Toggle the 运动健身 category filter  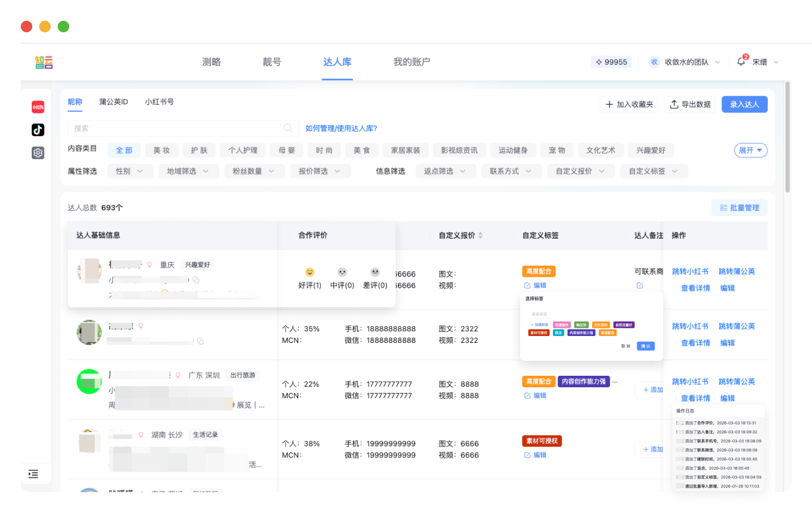pos(513,150)
